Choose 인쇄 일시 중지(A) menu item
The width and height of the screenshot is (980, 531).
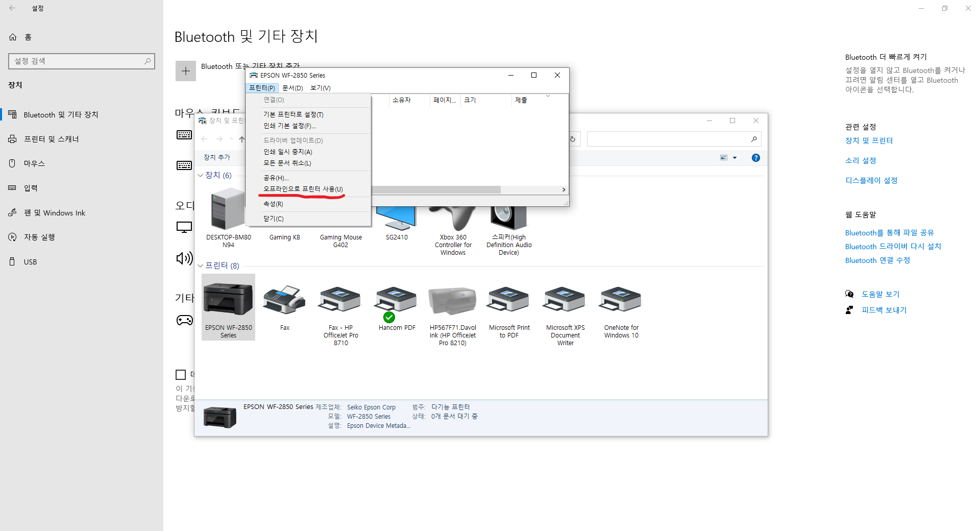(x=308, y=152)
